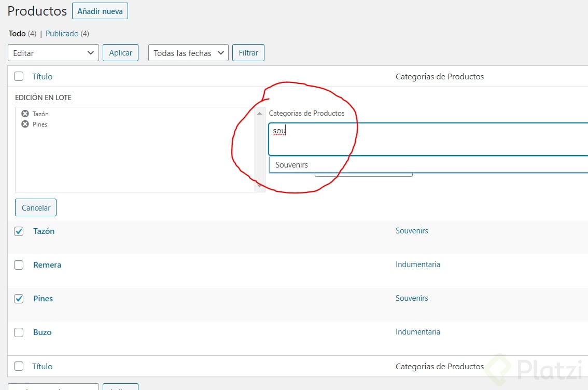The width and height of the screenshot is (588, 390).
Task: Show the Publicado (4) products view
Action: tap(67, 34)
